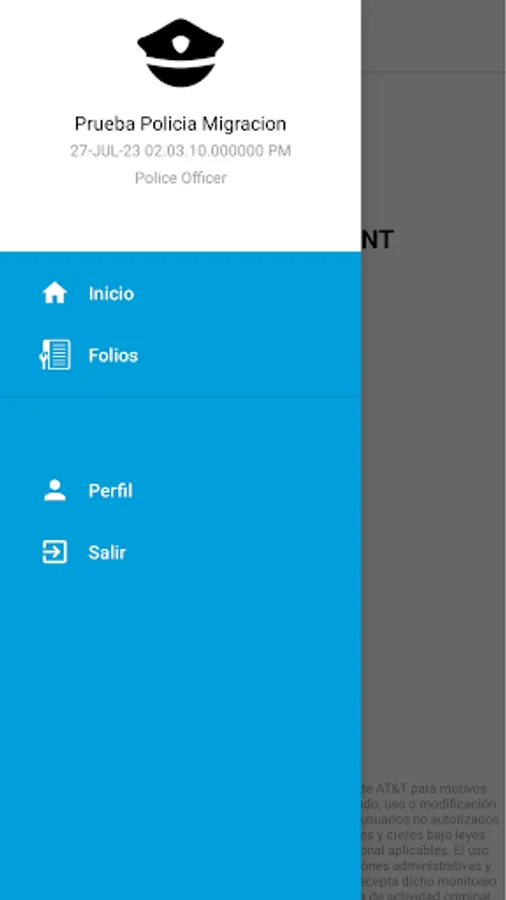Tap the police cap avatar icon
This screenshot has width=506, height=900.
[180, 53]
